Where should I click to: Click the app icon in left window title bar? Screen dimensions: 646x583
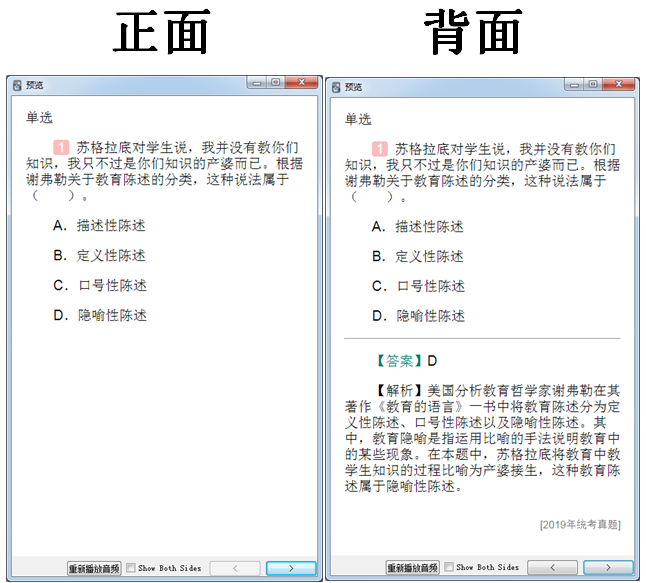click(x=17, y=85)
